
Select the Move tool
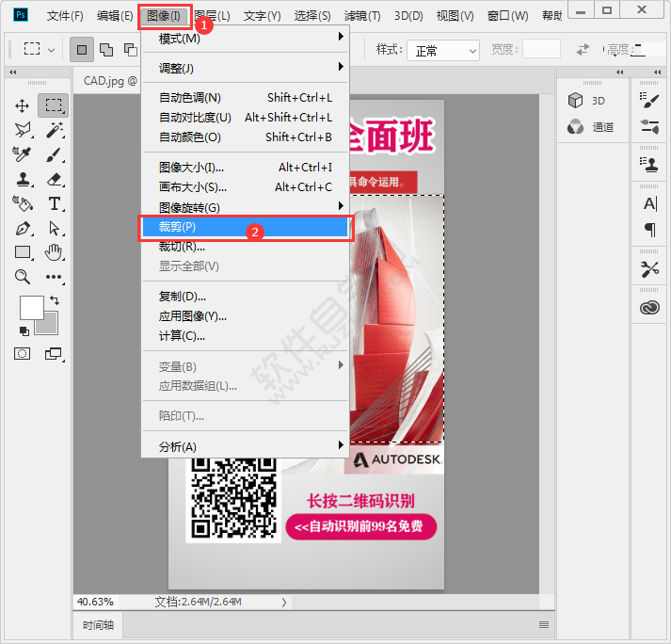coord(23,105)
